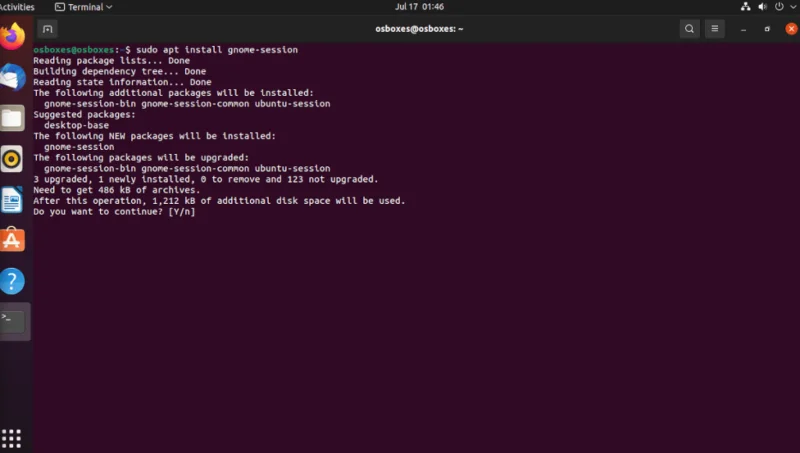Show Applications grid

click(11, 439)
